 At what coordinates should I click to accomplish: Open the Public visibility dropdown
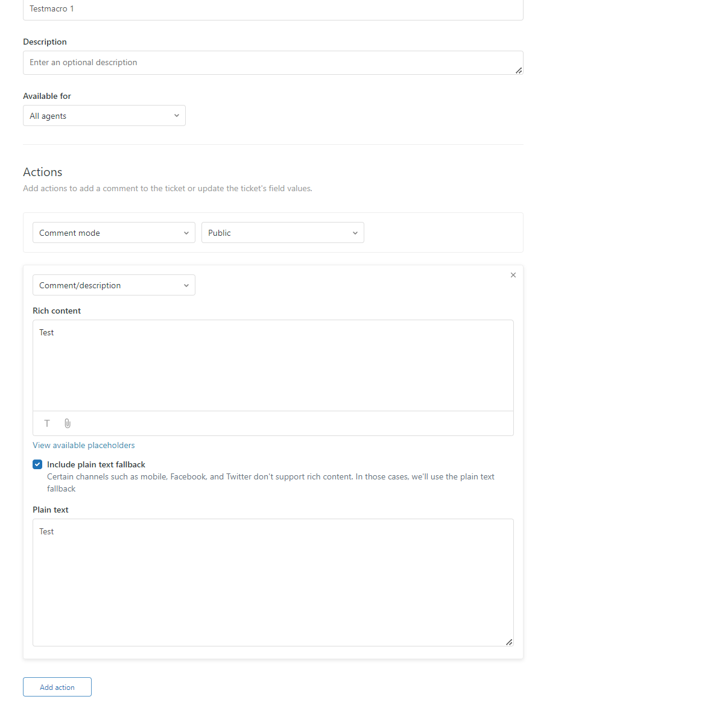pos(283,233)
